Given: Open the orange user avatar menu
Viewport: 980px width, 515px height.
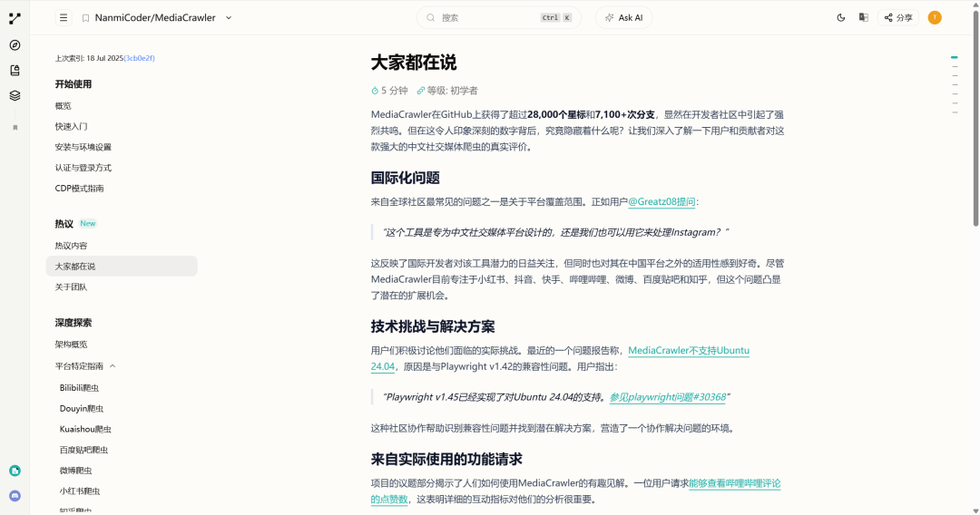Looking at the screenshot, I should 935,17.
